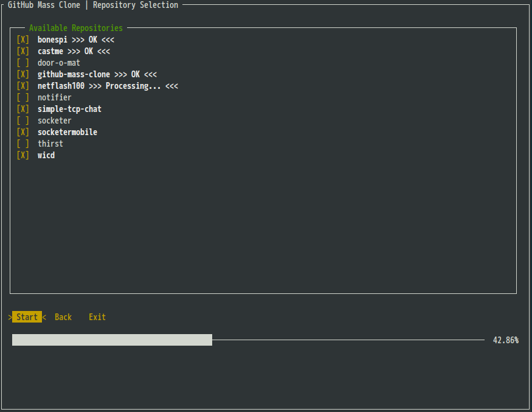Check the socketer repository checkbox
The image size is (532, 412).
23,120
